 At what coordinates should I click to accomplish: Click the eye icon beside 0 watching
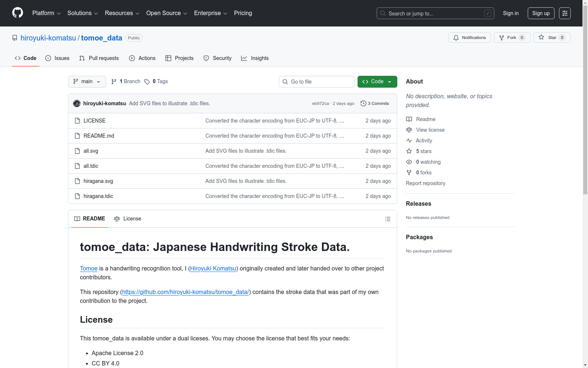[x=409, y=162]
